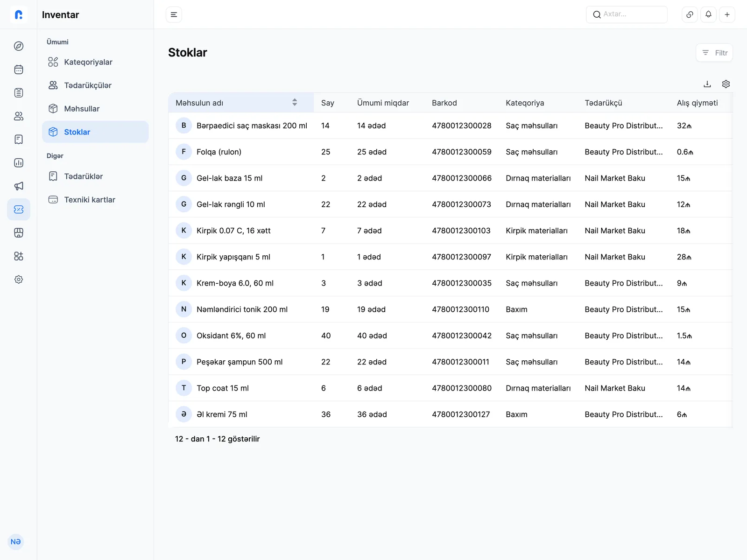
Task: Open the NƏ user avatar
Action: [16, 542]
